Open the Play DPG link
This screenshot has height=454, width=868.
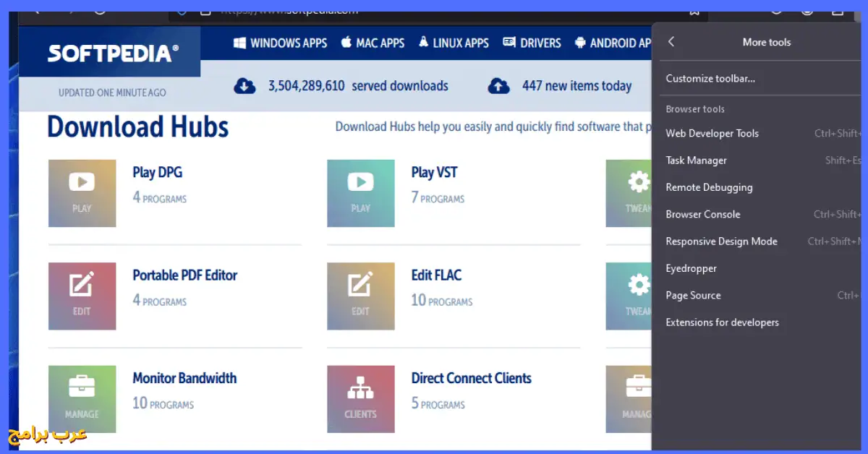point(157,173)
